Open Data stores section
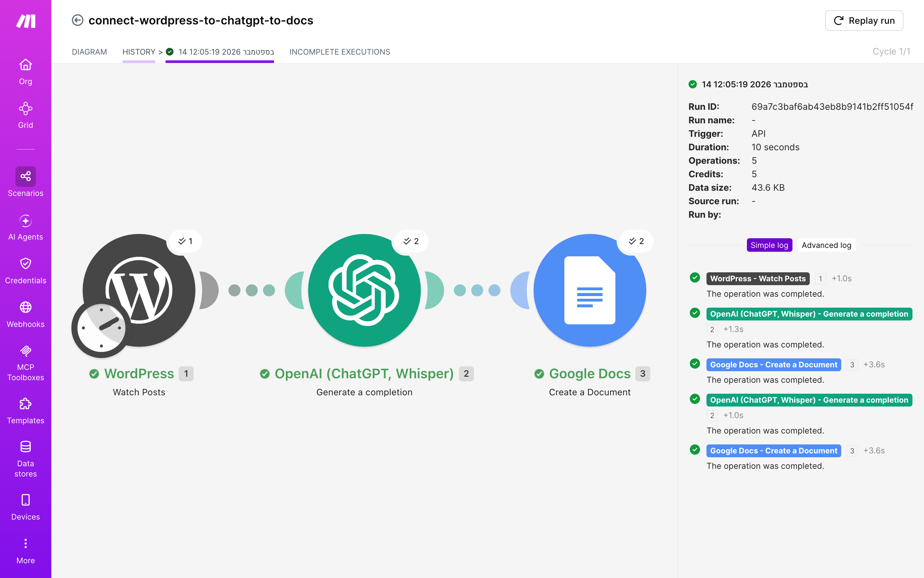Image resolution: width=924 pixels, height=578 pixels. coord(26,459)
